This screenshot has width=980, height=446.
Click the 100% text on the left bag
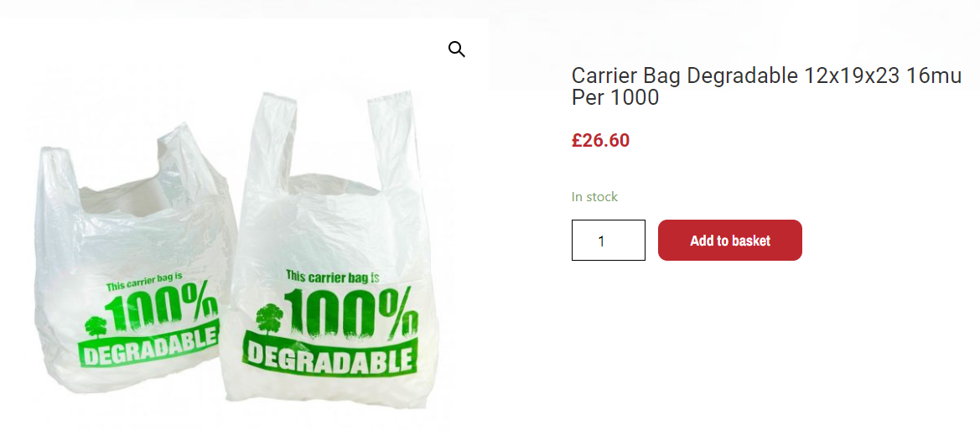[x=162, y=310]
